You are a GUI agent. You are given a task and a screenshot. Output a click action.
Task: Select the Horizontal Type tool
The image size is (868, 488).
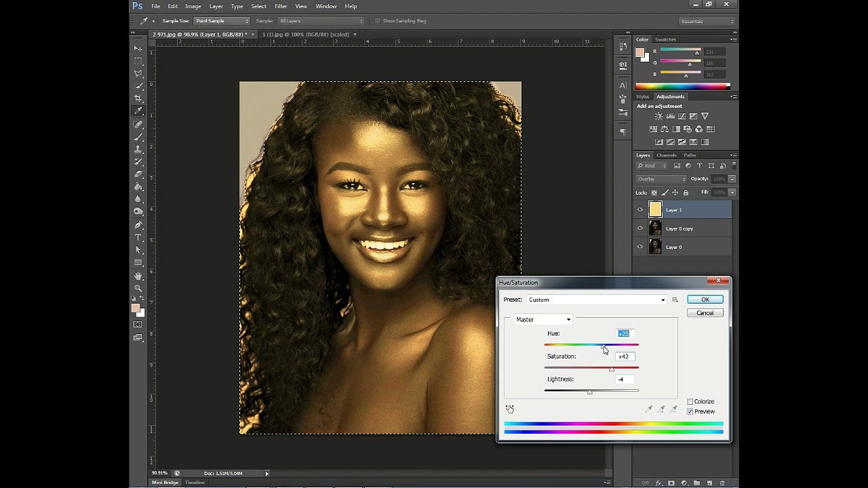pyautogui.click(x=138, y=237)
